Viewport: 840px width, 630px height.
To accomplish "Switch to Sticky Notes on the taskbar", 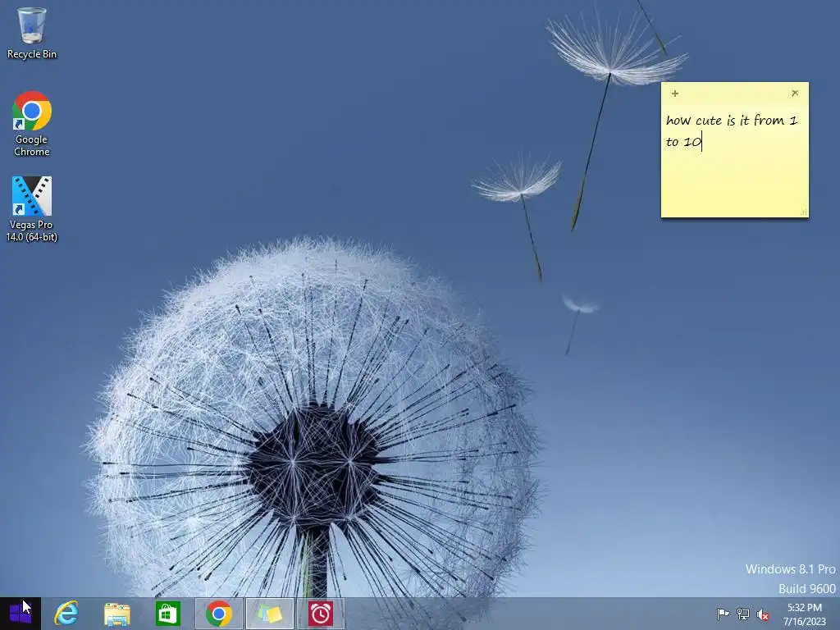I will coord(269,614).
